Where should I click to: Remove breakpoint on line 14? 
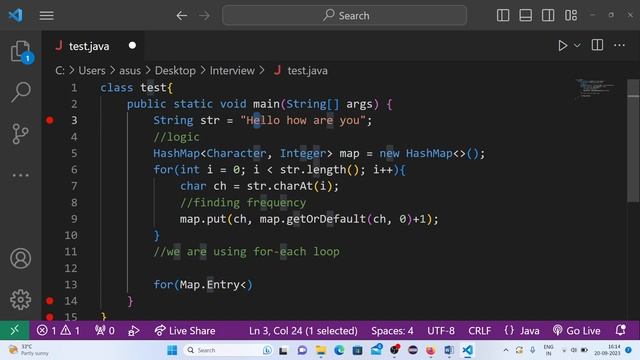point(50,301)
